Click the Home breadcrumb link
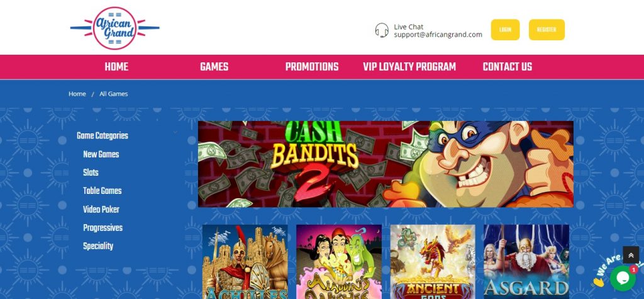Image resolution: width=644 pixels, height=299 pixels. (77, 94)
